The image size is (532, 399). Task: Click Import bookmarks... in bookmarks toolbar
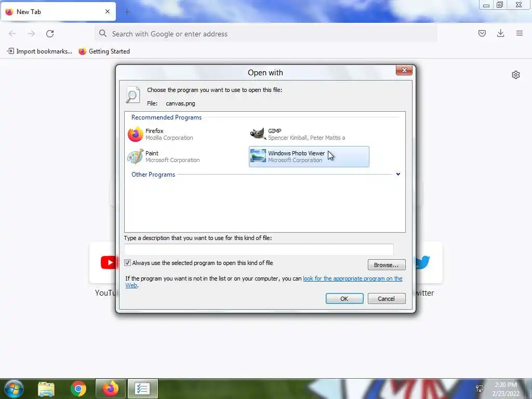click(39, 51)
